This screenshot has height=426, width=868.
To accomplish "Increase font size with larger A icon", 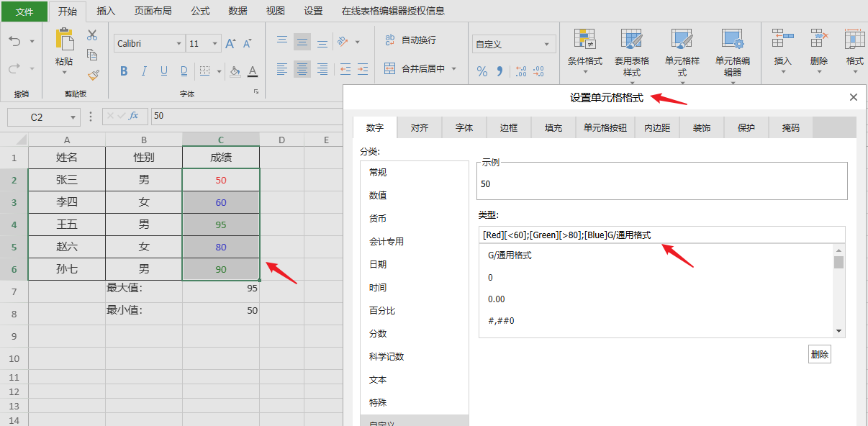I will tap(230, 44).
